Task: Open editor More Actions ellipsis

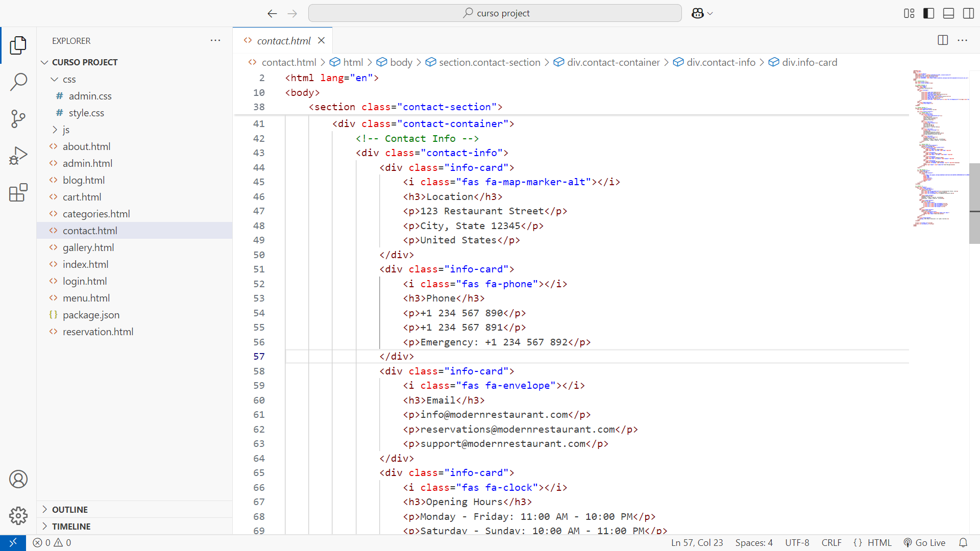Action: click(962, 40)
